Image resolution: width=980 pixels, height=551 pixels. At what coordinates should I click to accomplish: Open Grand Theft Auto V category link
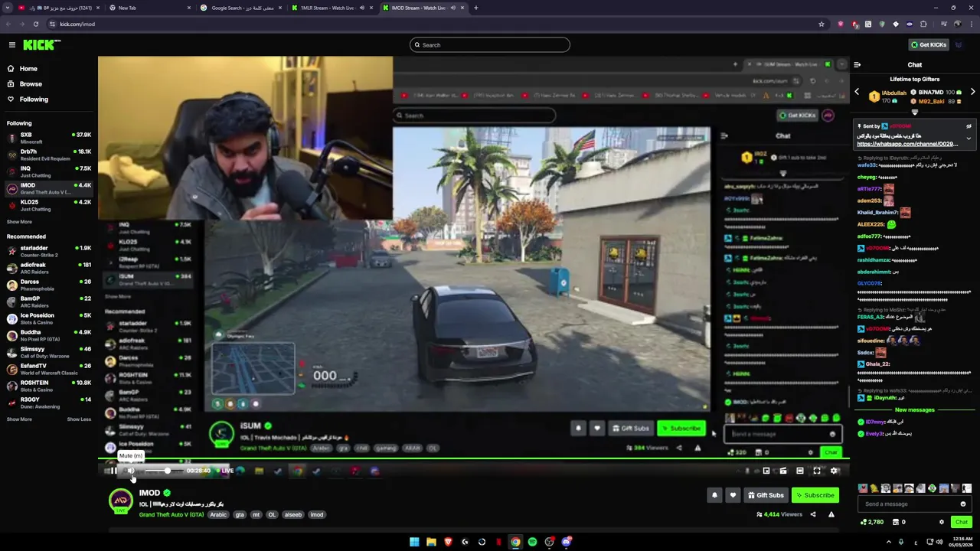tap(171, 515)
